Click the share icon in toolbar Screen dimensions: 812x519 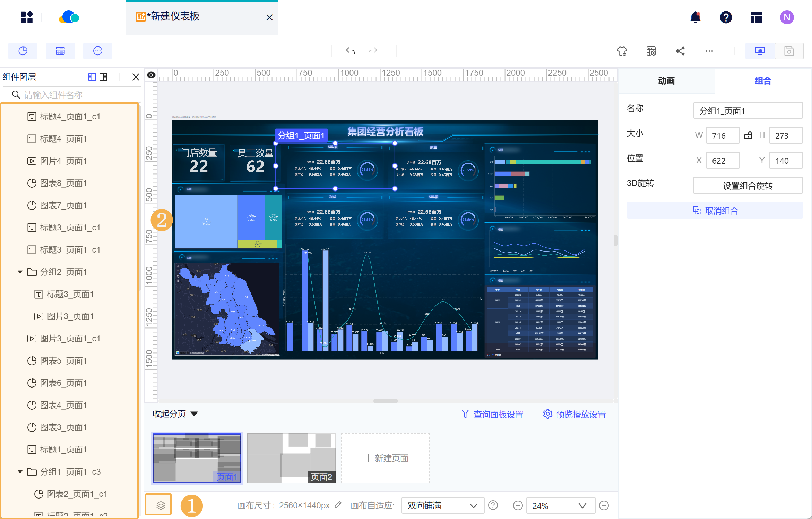680,51
